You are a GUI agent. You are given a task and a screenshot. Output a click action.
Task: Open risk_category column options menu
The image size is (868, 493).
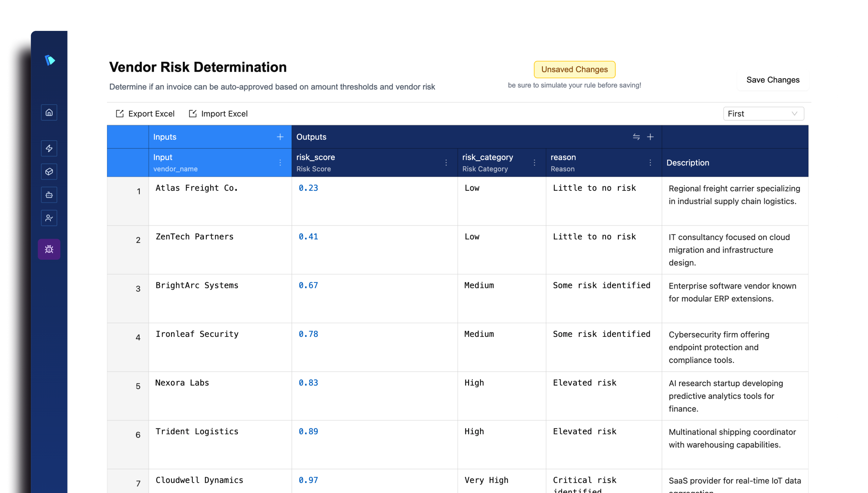click(x=535, y=163)
